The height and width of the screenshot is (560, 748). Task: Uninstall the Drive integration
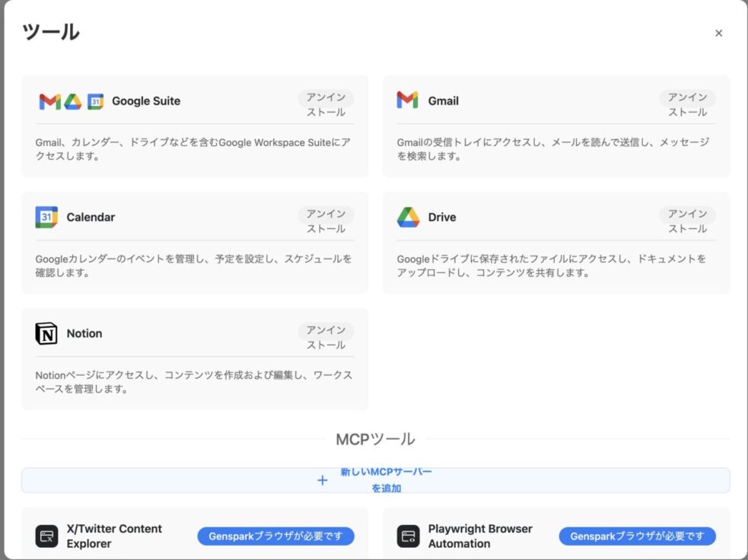(687, 221)
